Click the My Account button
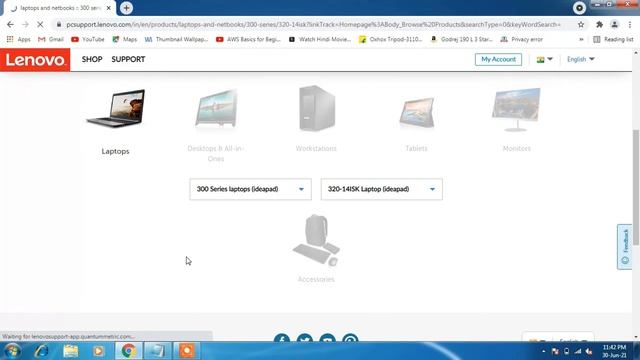Viewport: 640px width, 360px height. 498,59
